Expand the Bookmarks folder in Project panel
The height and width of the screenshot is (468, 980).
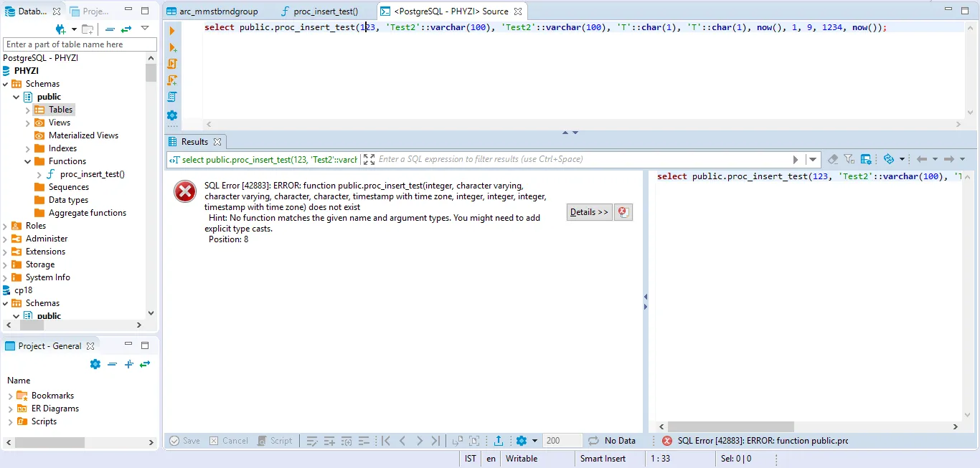11,396
